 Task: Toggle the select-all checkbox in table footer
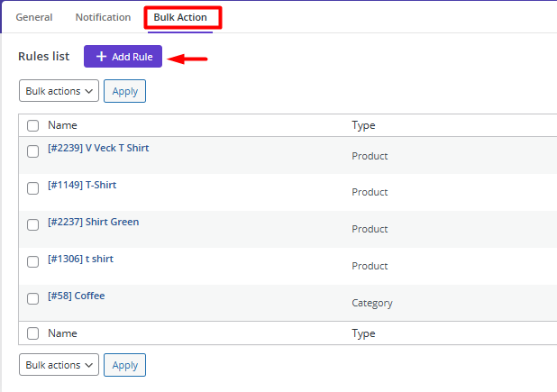click(x=33, y=333)
